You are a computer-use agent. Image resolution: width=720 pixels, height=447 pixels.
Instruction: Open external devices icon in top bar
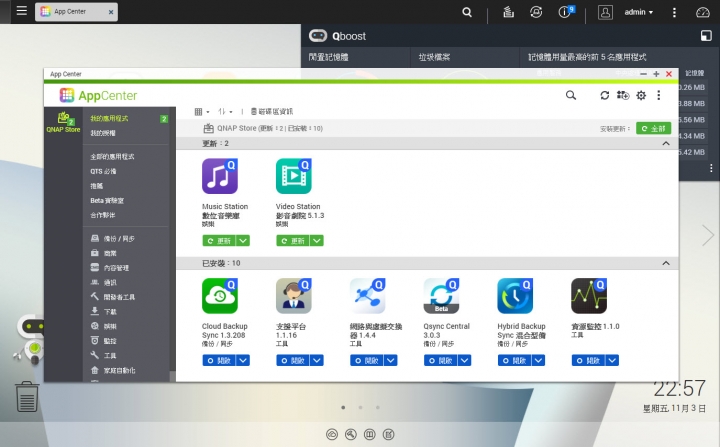pyautogui.click(x=536, y=12)
